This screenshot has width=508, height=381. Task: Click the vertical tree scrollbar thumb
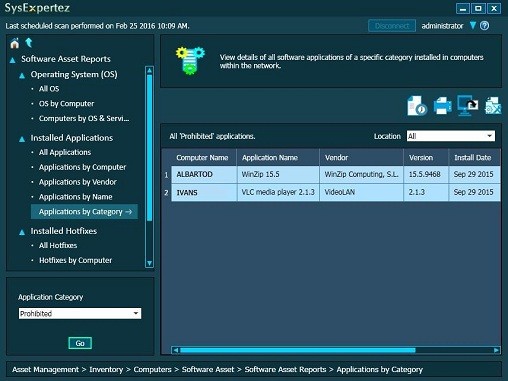coord(149,147)
